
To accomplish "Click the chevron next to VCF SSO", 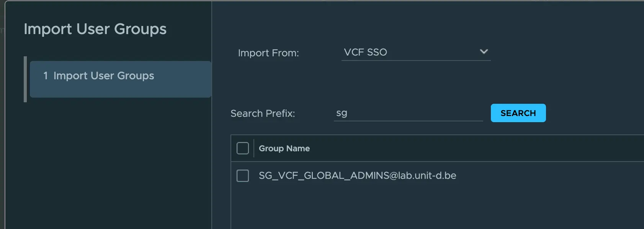I will (x=484, y=51).
